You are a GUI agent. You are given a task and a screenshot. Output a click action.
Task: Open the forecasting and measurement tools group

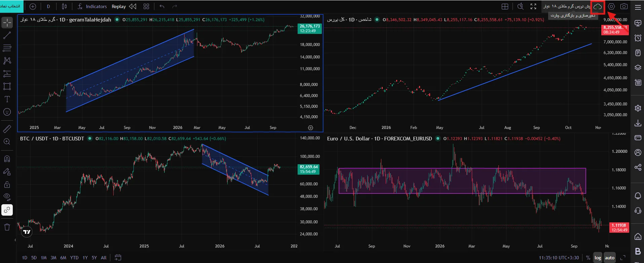coord(7,74)
